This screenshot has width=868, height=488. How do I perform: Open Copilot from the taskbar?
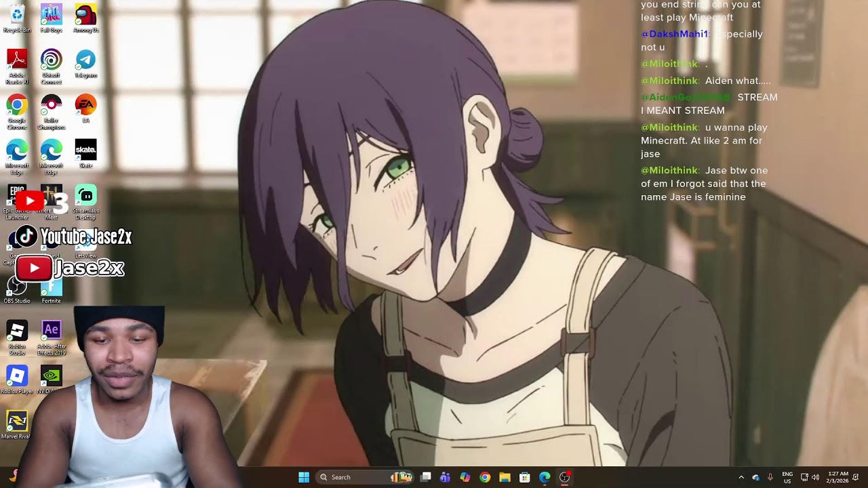coord(465,477)
